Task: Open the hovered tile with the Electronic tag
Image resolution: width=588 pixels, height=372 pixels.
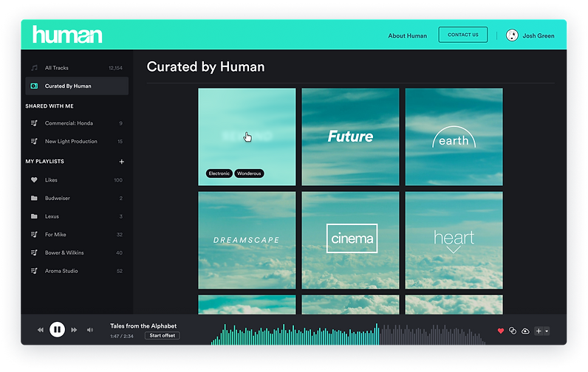Action: click(x=247, y=137)
